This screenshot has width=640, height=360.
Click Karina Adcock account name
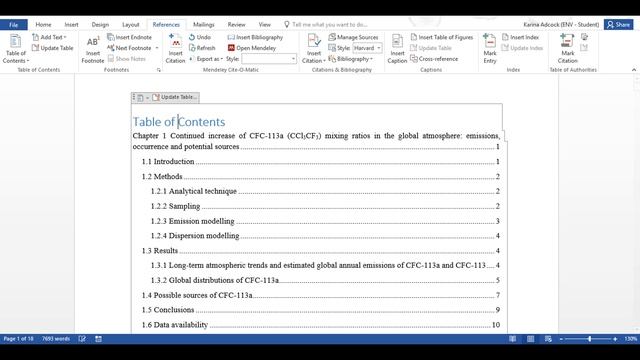coord(561,25)
